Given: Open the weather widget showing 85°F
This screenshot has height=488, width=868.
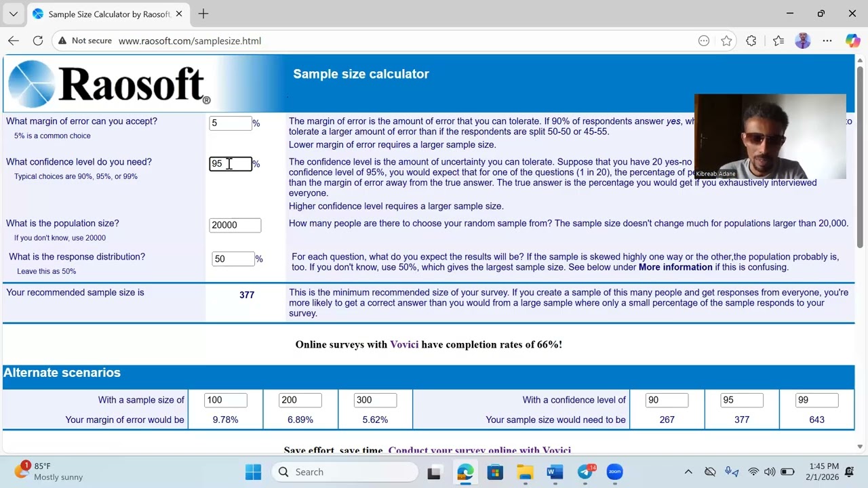Looking at the screenshot, I should pyautogui.click(x=50, y=472).
